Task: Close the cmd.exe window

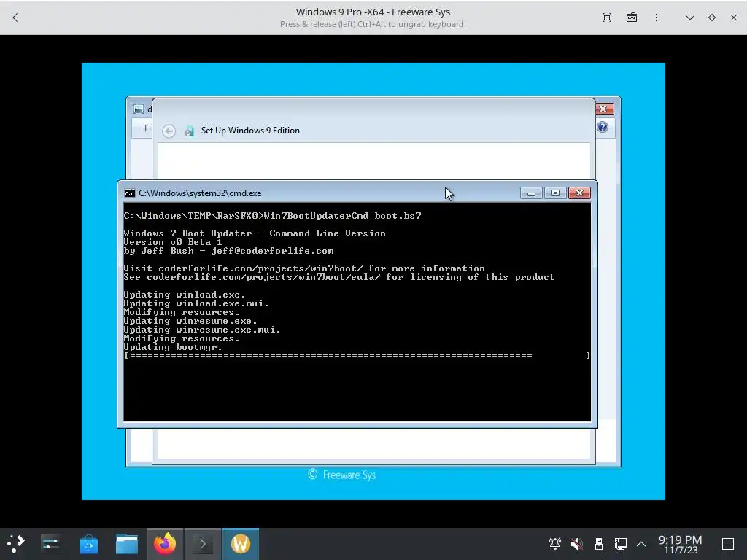Action: coord(579,192)
